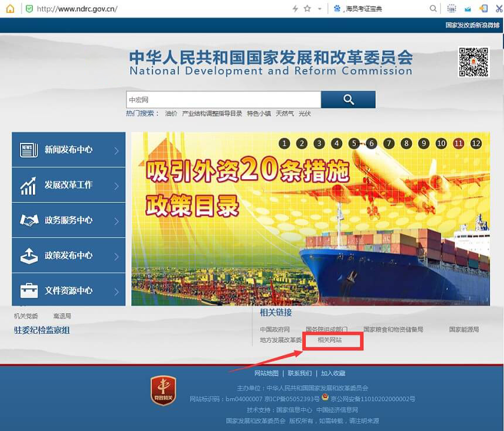Click the browser home icon
Viewport: 504px width, 431px height.
coord(10,9)
